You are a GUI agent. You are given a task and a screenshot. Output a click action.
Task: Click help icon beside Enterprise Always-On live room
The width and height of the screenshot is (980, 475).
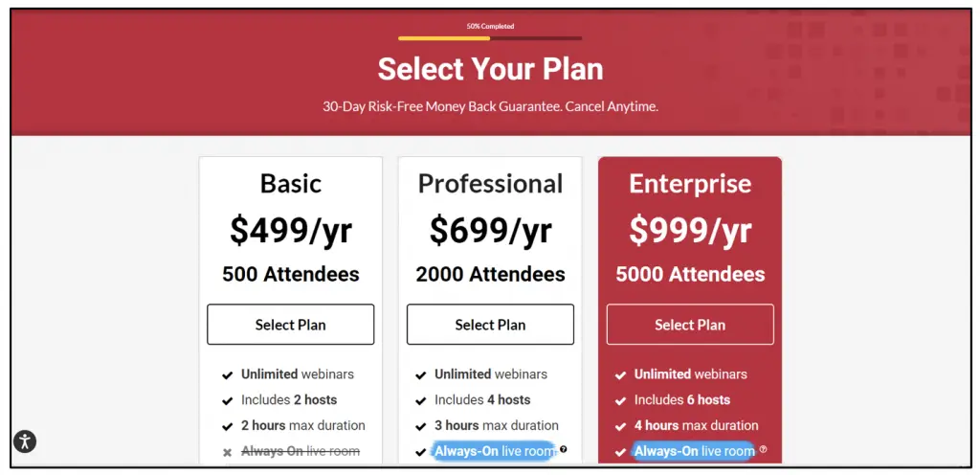coord(763,449)
